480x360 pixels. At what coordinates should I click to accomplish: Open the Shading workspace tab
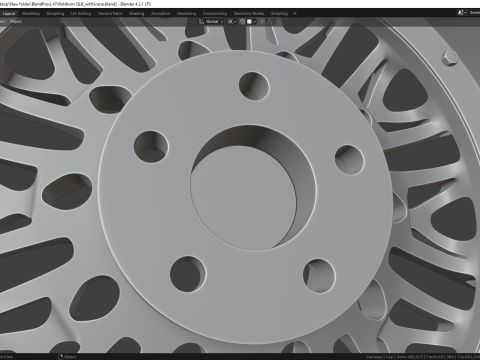click(136, 14)
